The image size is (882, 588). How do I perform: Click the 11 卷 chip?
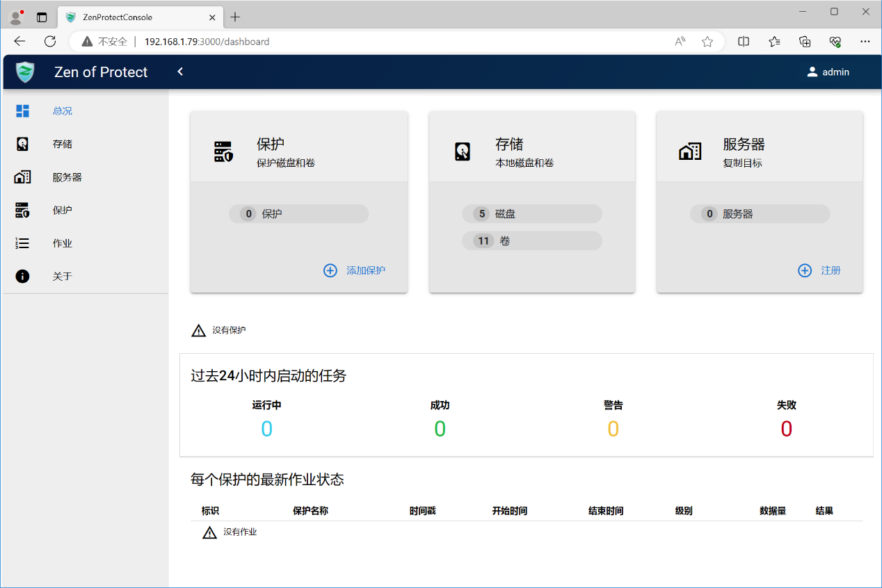pyautogui.click(x=531, y=241)
